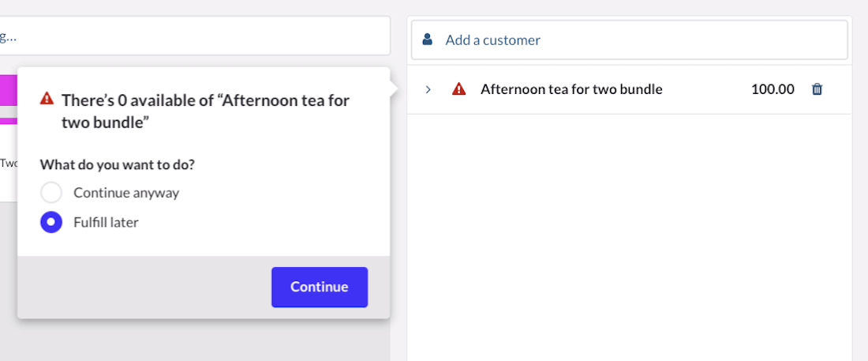Viewport: 868px width, 361px height.
Task: Click the red warning icon in the sale line
Action: click(x=458, y=89)
